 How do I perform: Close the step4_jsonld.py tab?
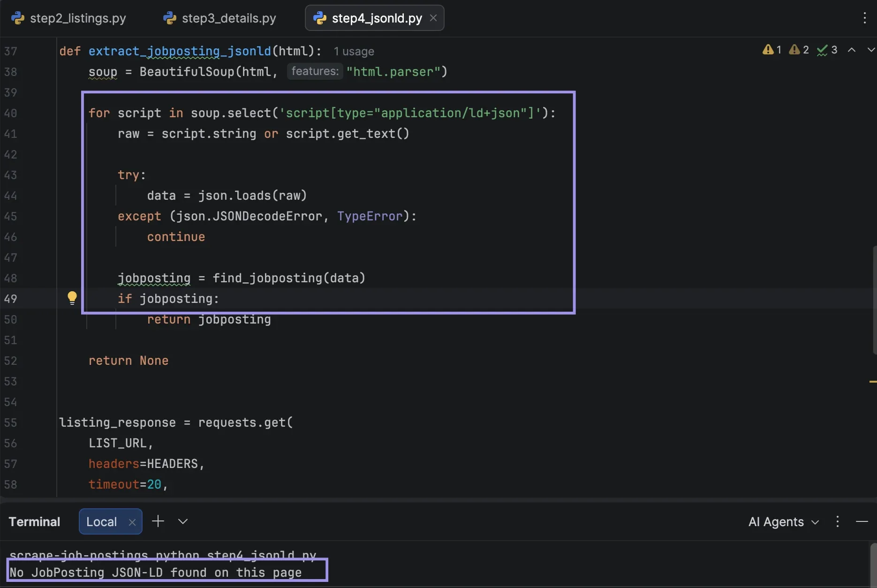(433, 18)
